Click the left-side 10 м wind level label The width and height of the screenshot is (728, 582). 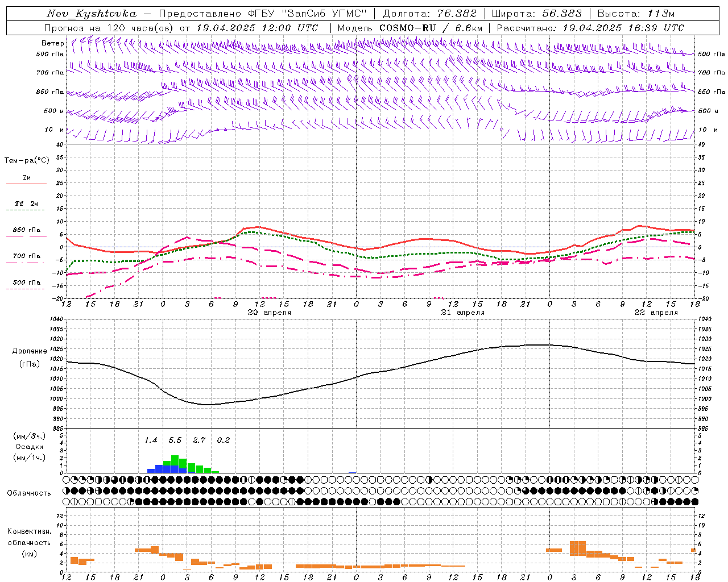pos(55,130)
